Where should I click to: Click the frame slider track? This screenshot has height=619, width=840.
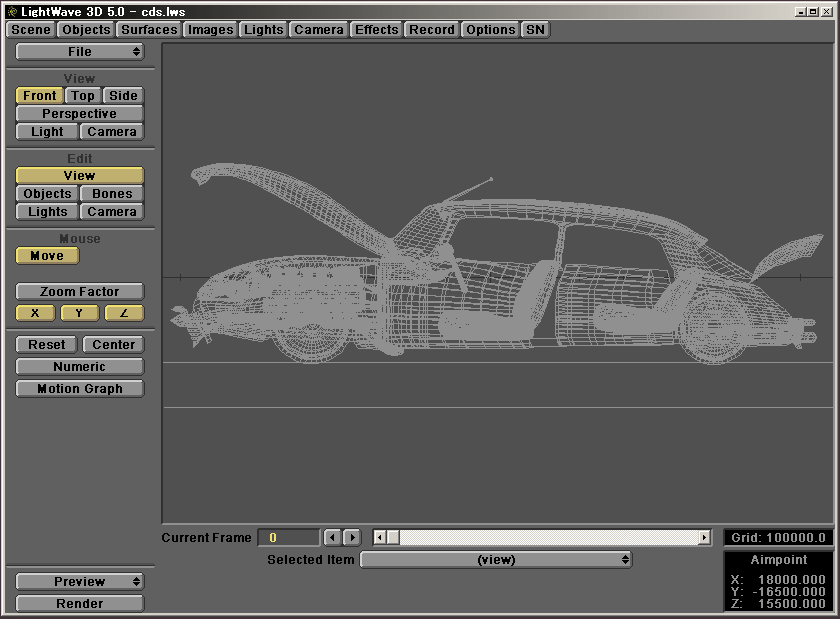pyautogui.click(x=549, y=538)
